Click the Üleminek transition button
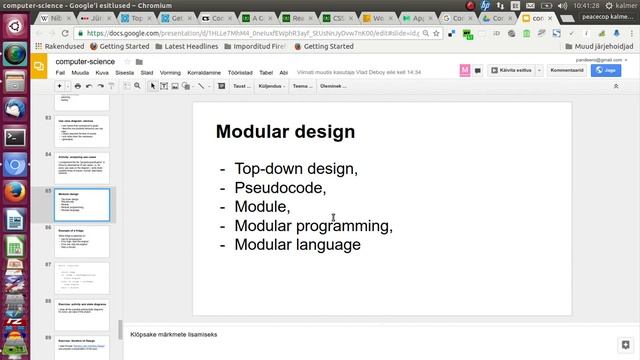 pos(333,86)
